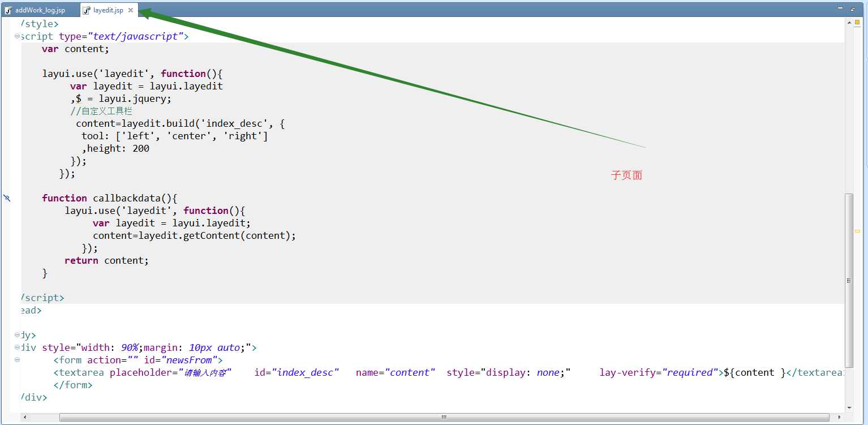Click 'var layedit = layui.layedit' without semicolon line
Viewport: 868px width, 425px height.
[x=147, y=86]
